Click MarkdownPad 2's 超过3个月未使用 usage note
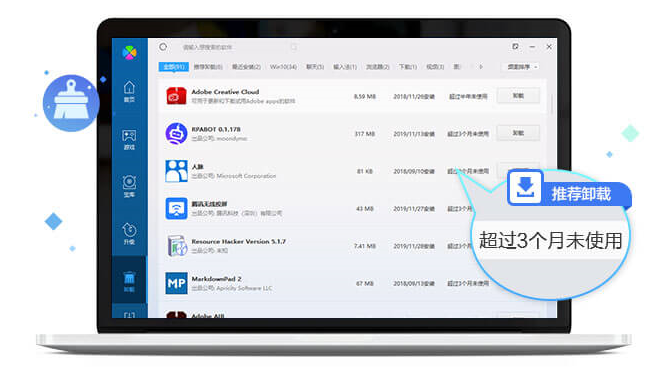 [x=468, y=283]
